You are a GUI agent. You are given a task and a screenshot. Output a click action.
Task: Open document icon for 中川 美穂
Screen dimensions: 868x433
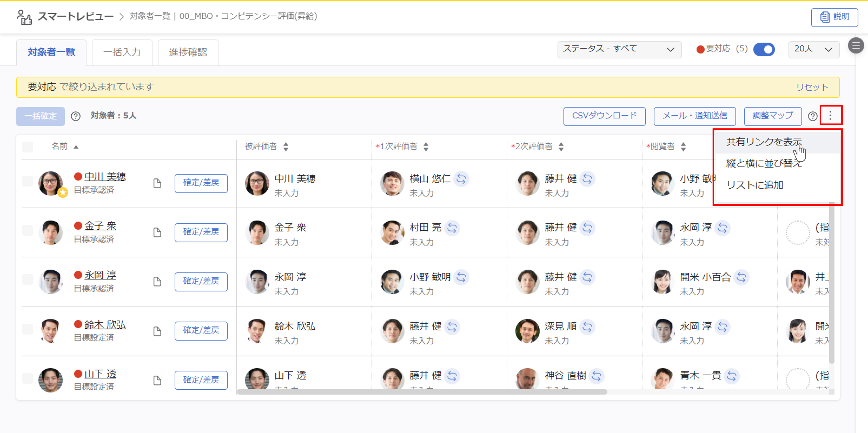tap(157, 183)
